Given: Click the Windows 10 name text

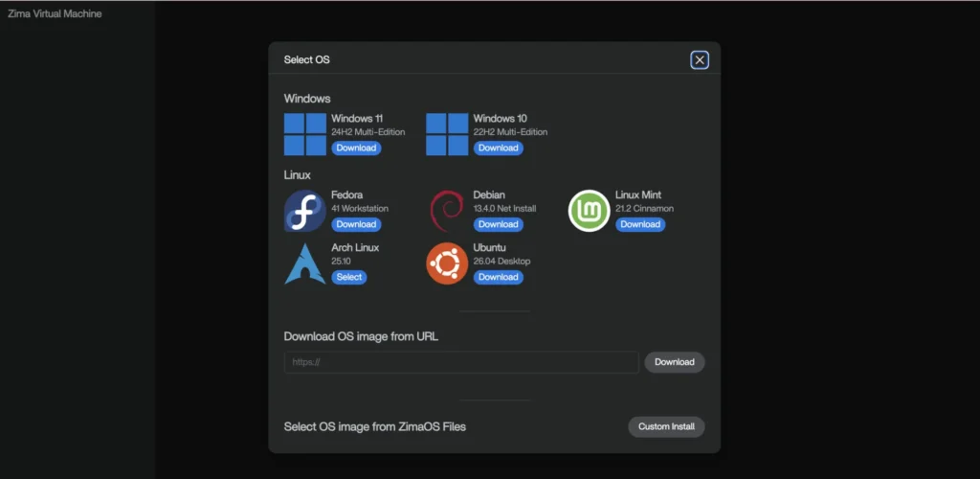Looking at the screenshot, I should [x=500, y=118].
